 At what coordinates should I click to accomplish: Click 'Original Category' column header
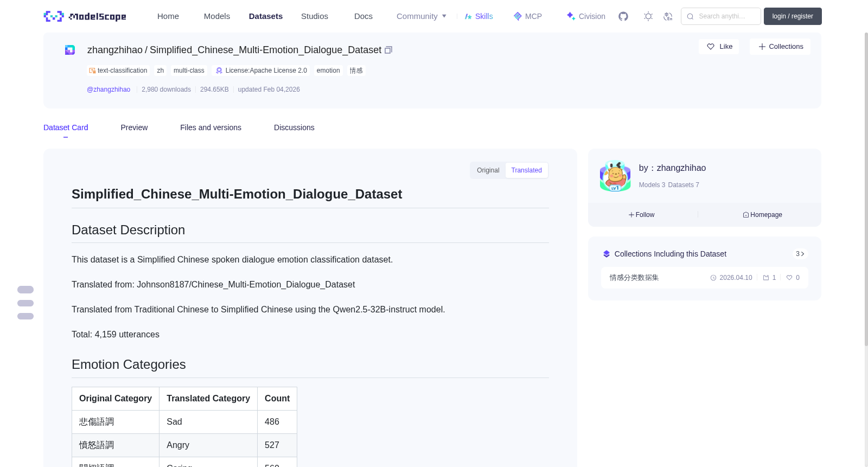[x=116, y=399]
